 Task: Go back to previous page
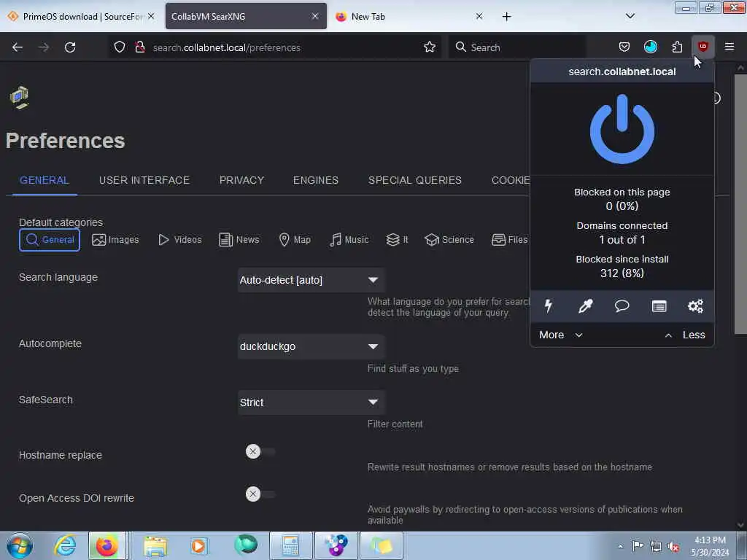pyautogui.click(x=18, y=47)
